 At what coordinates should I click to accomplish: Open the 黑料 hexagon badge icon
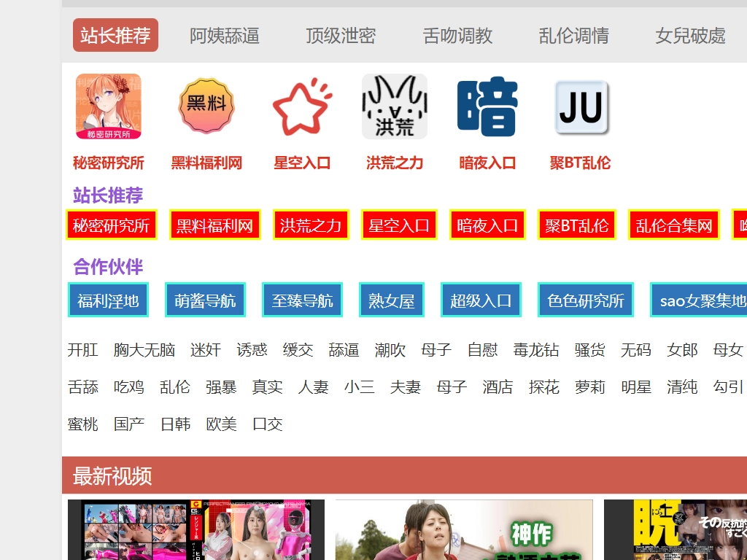click(x=206, y=106)
